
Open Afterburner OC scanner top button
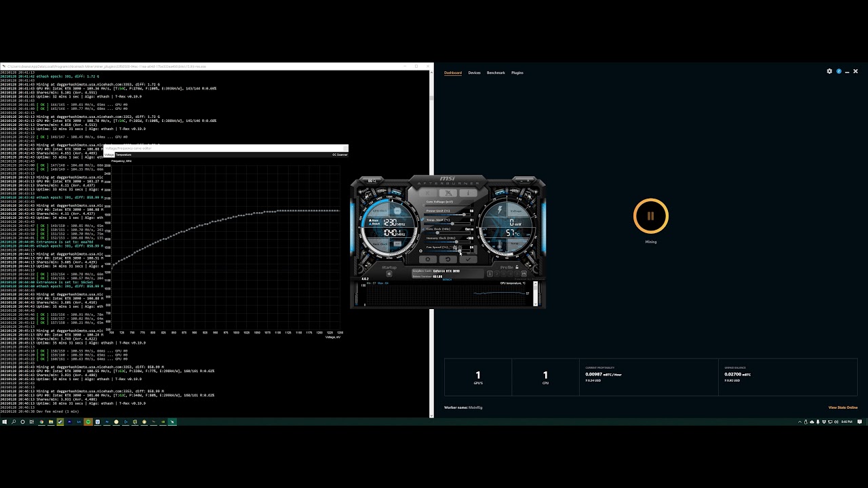pyautogui.click(x=448, y=192)
